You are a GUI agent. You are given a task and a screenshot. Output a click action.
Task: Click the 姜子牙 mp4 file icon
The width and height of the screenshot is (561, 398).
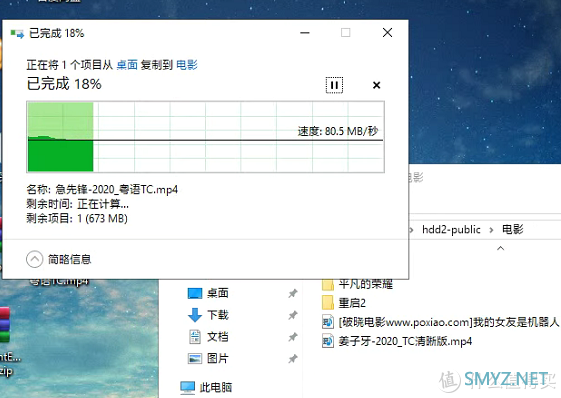(x=328, y=341)
